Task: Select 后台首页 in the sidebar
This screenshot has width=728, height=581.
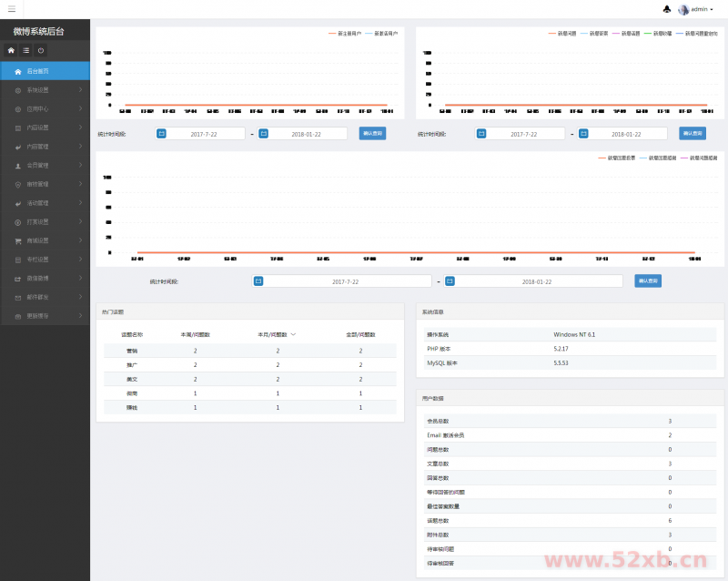Action: pos(45,71)
